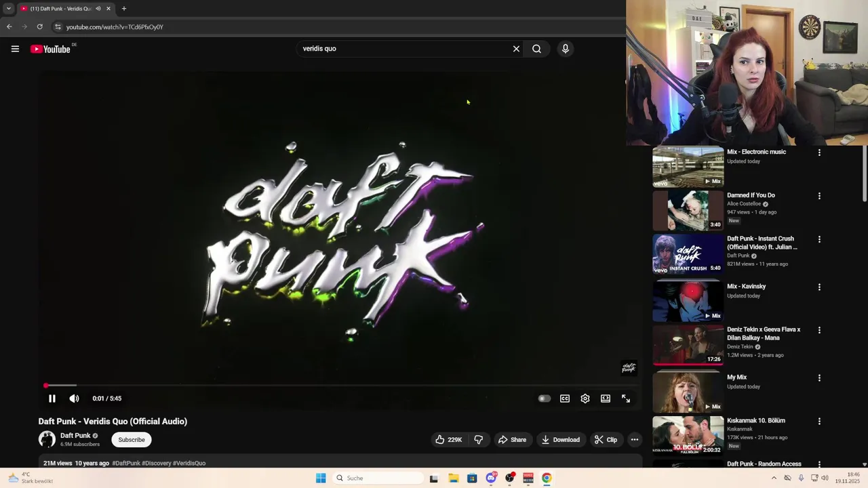
Task: Open Mix - Kavinsky title
Action: [x=746, y=287]
